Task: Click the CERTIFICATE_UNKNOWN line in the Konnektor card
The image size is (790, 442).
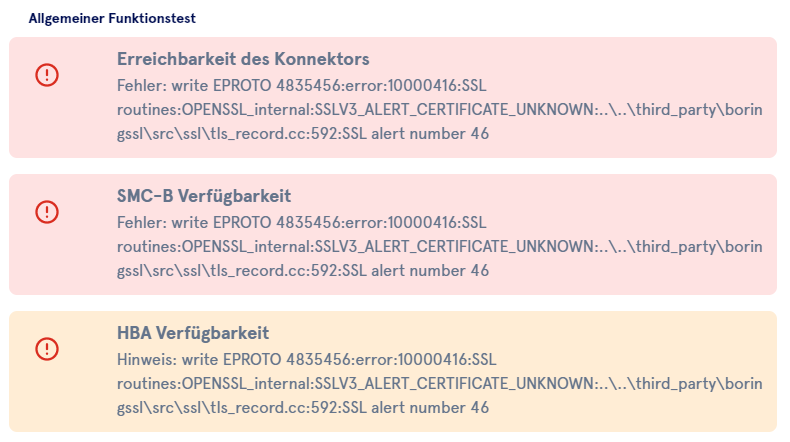Action: click(440, 108)
